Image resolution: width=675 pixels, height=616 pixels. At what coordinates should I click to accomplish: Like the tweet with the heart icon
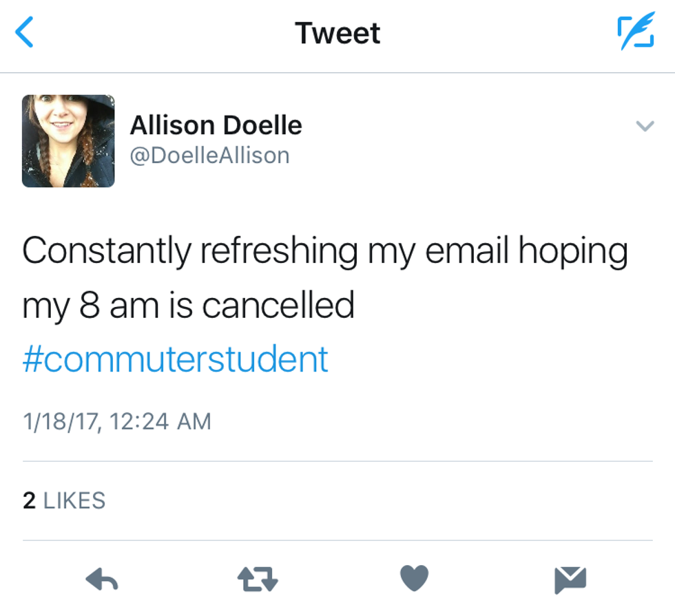(414, 579)
